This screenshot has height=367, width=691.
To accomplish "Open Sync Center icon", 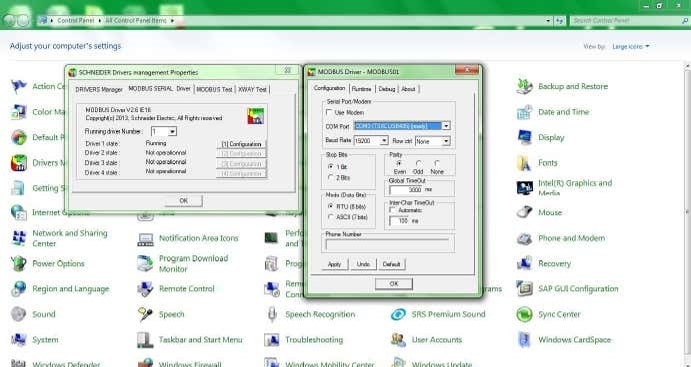I will click(524, 315).
